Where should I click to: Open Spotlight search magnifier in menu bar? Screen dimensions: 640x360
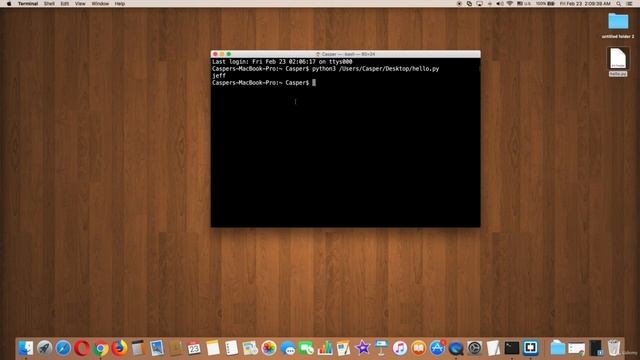tap(619, 3)
